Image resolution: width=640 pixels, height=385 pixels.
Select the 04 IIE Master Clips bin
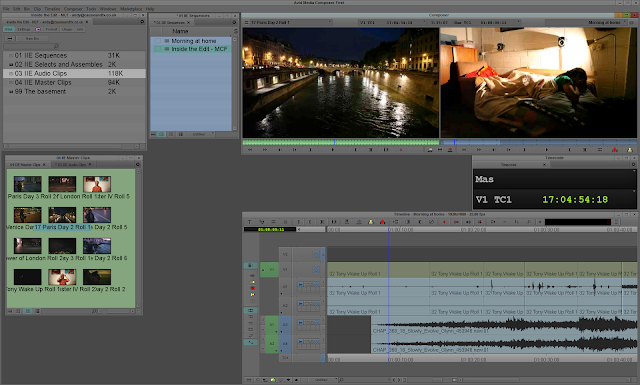tap(74, 82)
